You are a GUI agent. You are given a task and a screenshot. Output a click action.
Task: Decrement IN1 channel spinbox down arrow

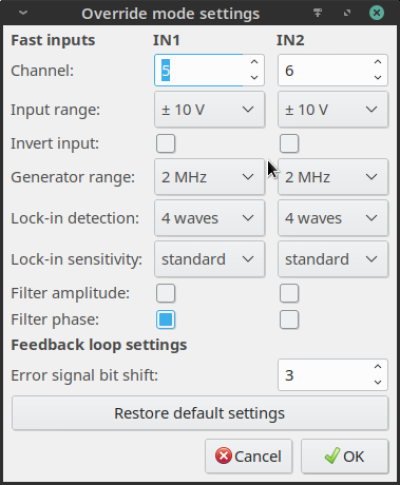254,78
